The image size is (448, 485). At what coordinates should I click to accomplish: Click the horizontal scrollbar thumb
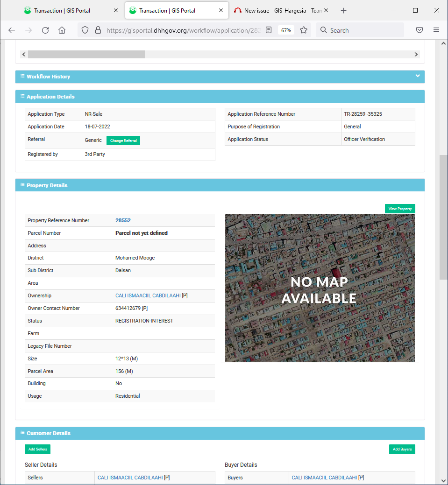(86, 55)
